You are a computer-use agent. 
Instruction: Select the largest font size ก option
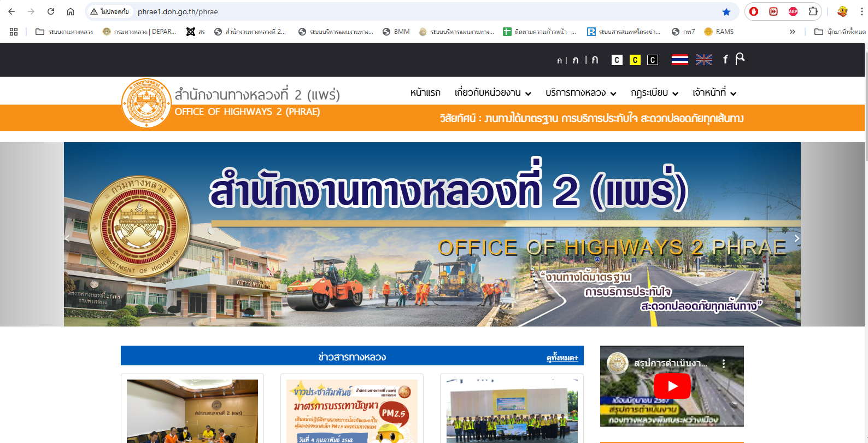tap(595, 60)
